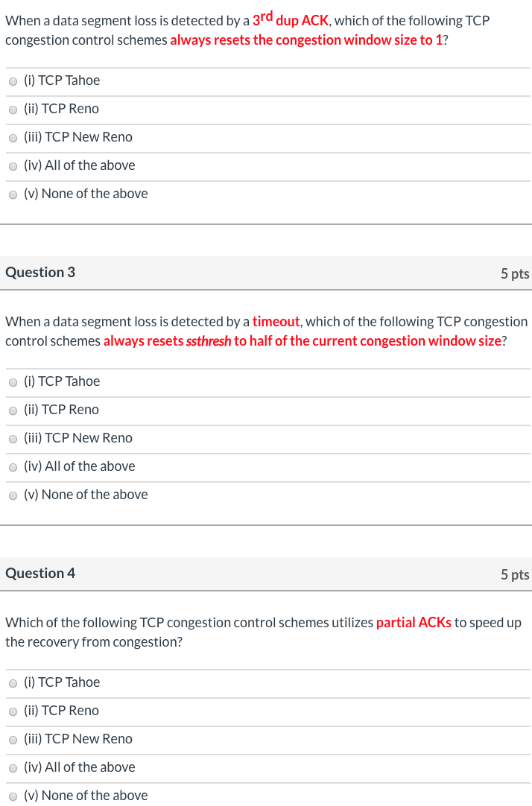532x806 pixels.
Task: Pick 'All of the above' in Question 3
Action: tap(13, 467)
